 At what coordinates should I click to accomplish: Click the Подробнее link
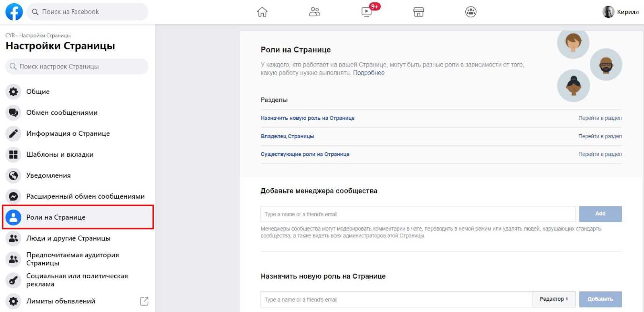point(369,73)
